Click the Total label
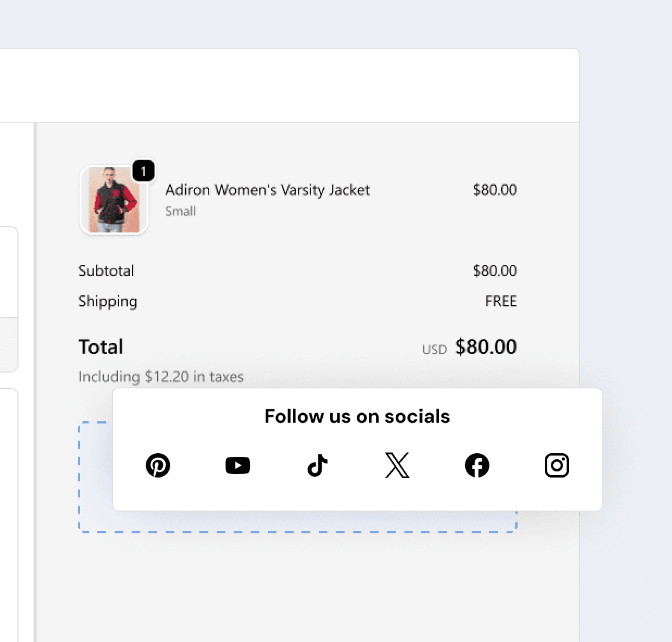The height and width of the screenshot is (642, 672). pos(101,347)
